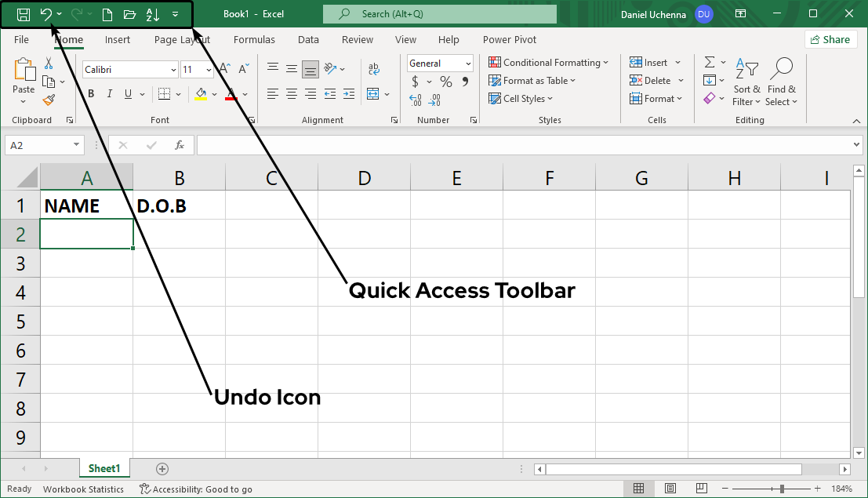Click the AutoSum sigma icon
The image size is (868, 498).
pos(709,63)
